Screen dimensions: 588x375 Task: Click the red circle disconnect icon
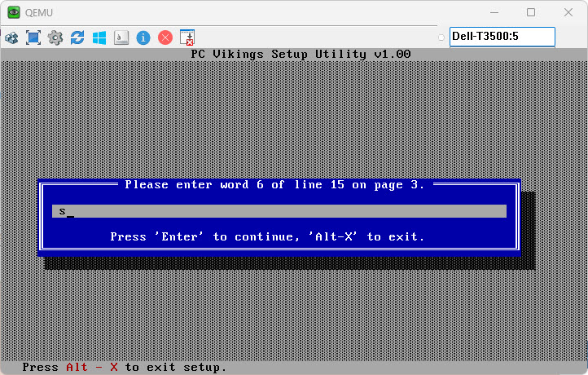pos(165,37)
